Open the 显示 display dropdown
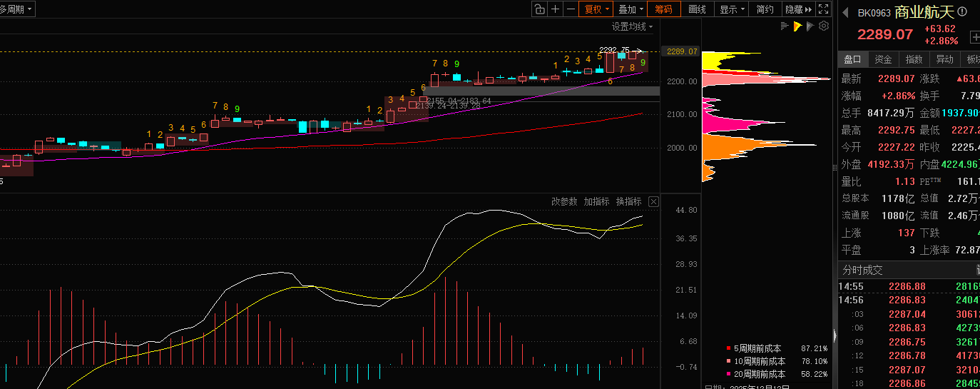This screenshot has height=389, width=980. tap(732, 9)
